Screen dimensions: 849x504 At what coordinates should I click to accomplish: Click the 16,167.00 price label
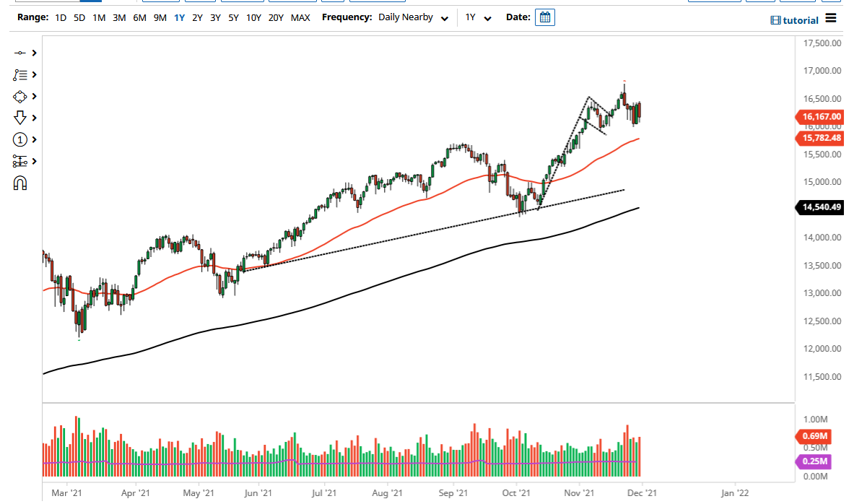pos(821,117)
